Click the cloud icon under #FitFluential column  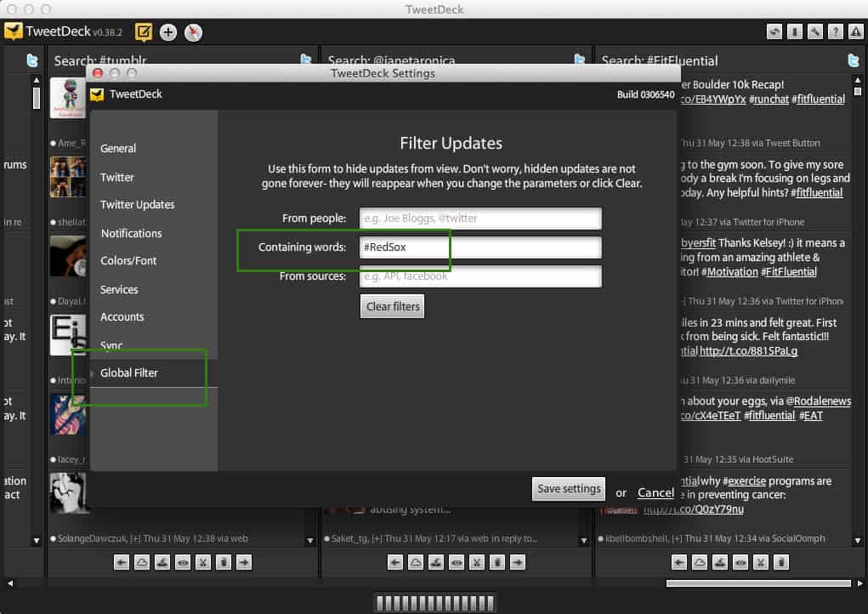[x=700, y=562]
